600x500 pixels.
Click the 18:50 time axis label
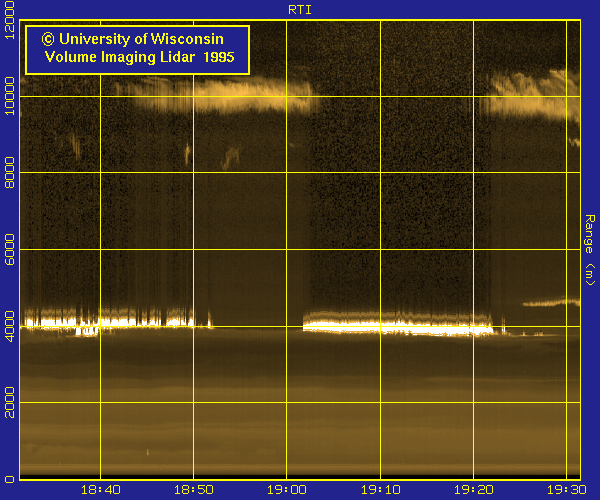194,490
